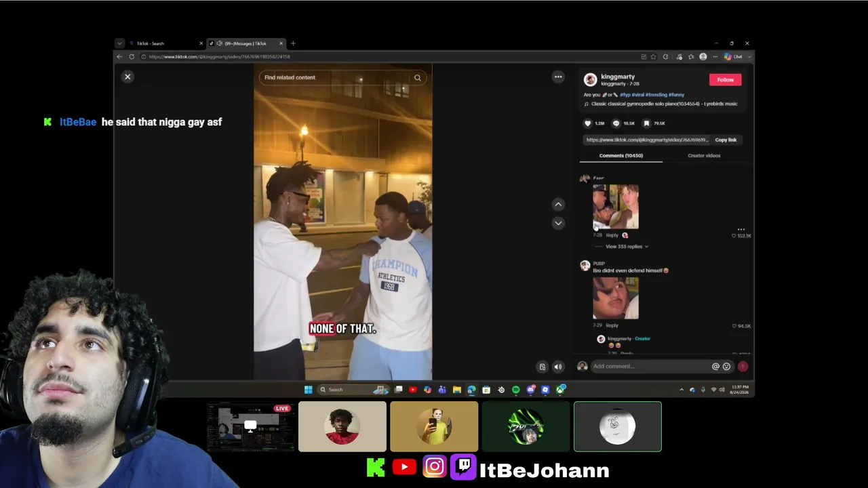The image size is (868, 488).
Task: Go to next video with down chevron
Action: [558, 222]
